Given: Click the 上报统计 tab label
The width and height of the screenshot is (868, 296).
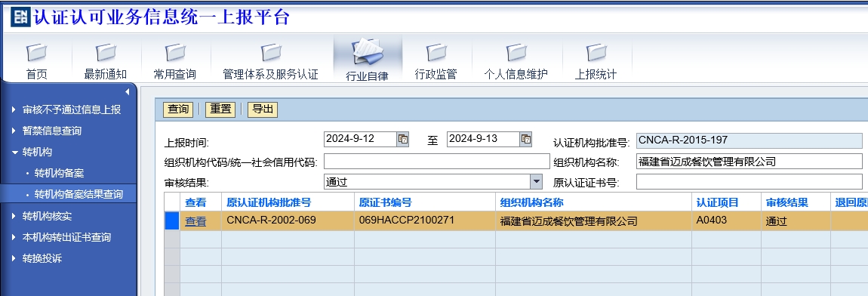Looking at the screenshot, I should pos(596,74).
